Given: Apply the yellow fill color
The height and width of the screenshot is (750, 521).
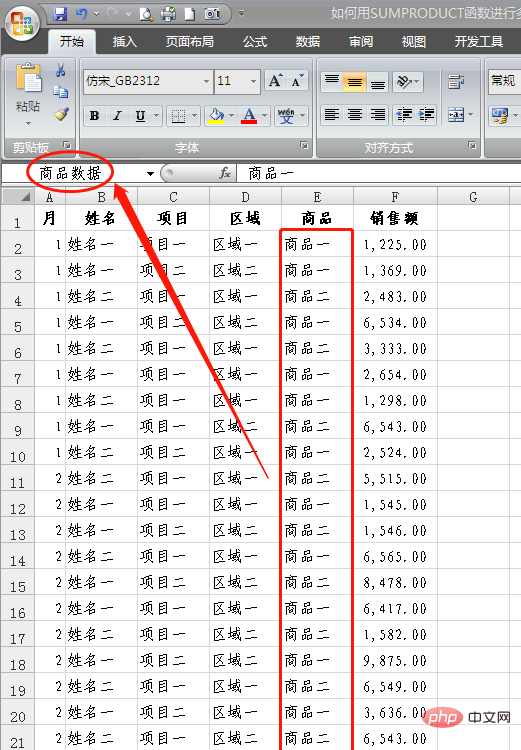Looking at the screenshot, I should click(x=216, y=116).
